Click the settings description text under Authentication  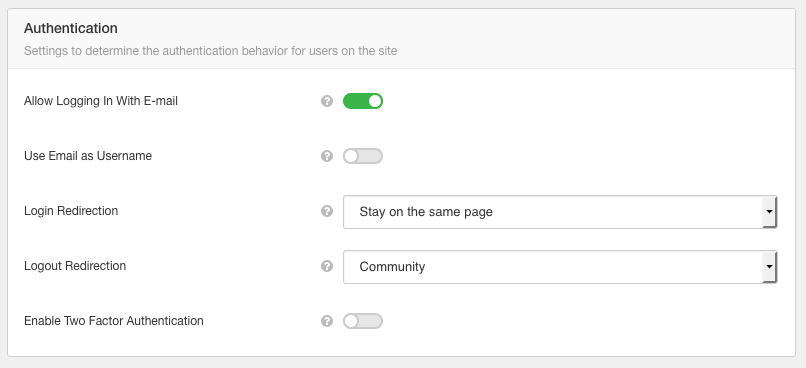(x=210, y=51)
